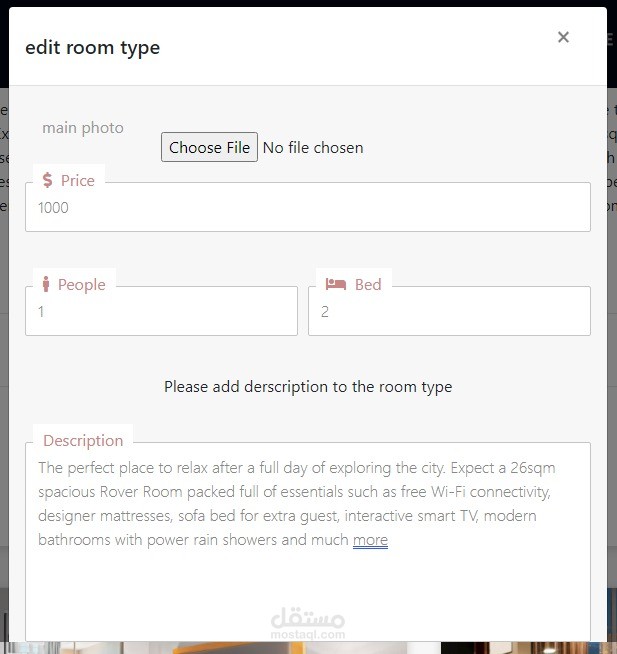Open the hamburger menu behind the dialog

[x=611, y=40]
